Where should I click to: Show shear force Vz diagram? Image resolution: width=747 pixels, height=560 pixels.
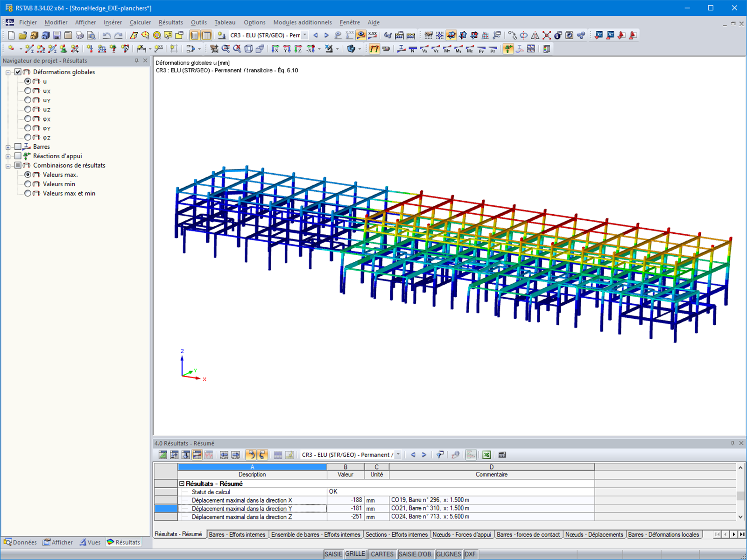pos(436,49)
